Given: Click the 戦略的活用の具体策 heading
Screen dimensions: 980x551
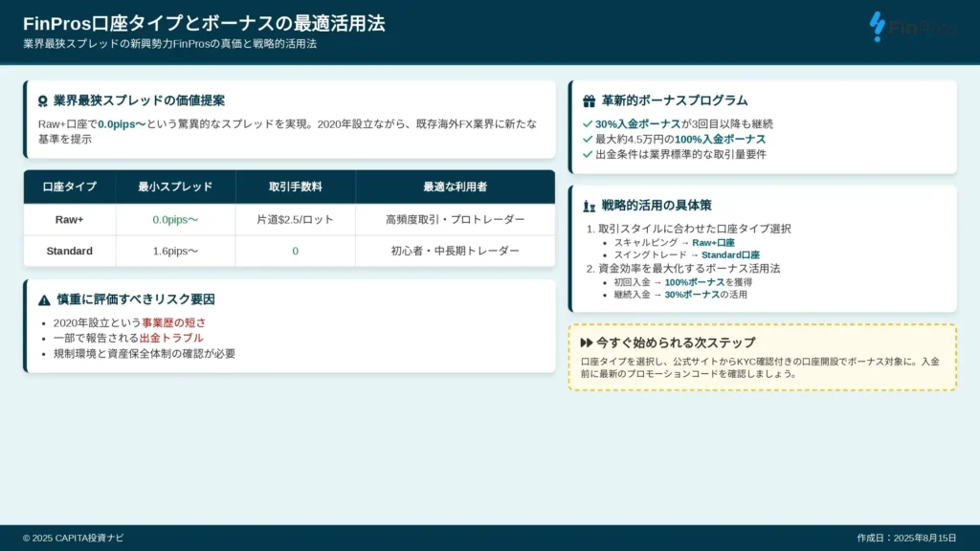Looking at the screenshot, I should coord(657,206).
